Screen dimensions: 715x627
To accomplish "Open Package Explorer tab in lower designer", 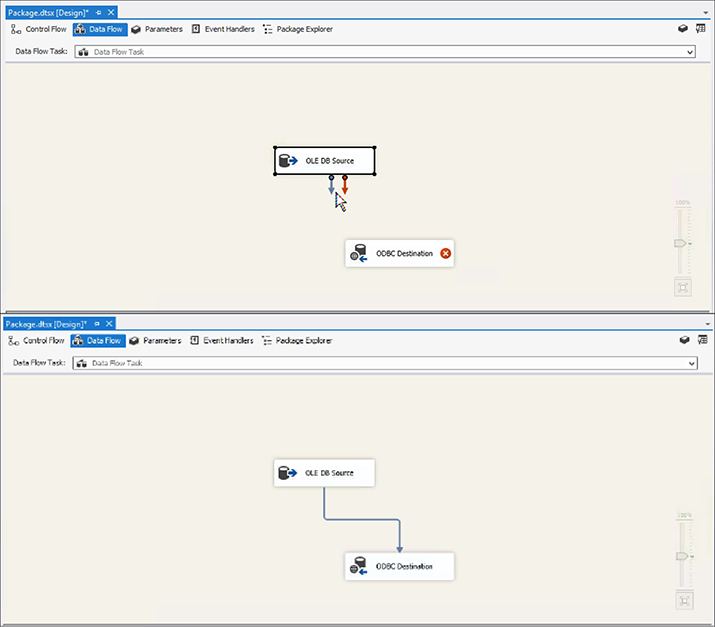I will 297,341.
